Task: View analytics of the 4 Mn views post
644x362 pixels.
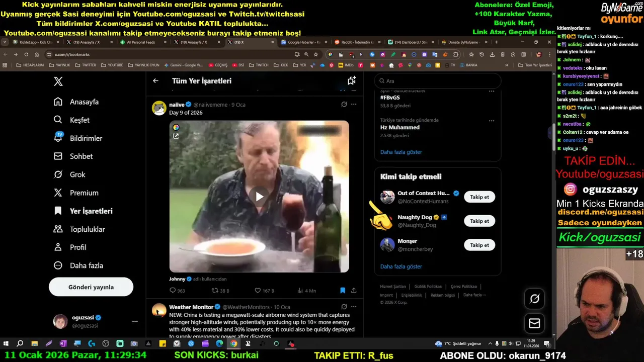Action: click(x=307, y=291)
